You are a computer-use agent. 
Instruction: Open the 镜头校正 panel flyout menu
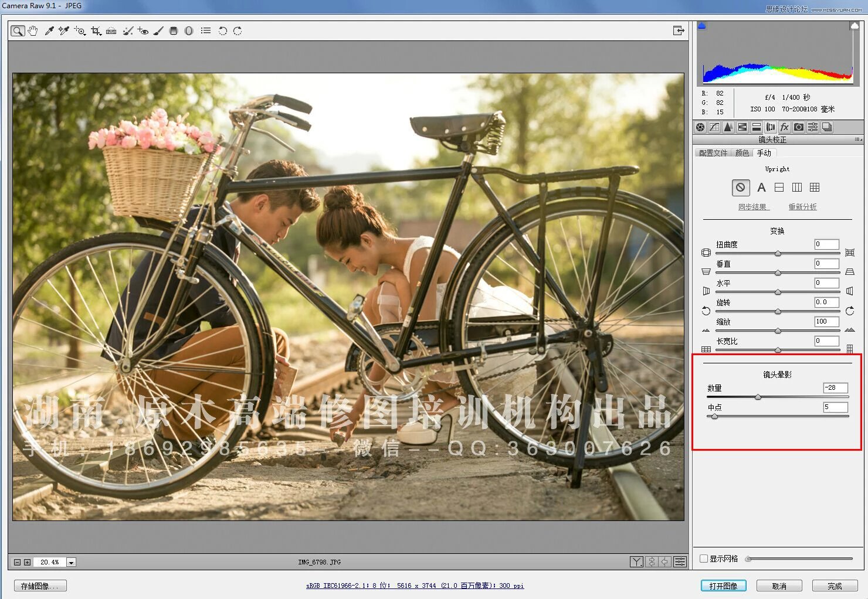859,139
